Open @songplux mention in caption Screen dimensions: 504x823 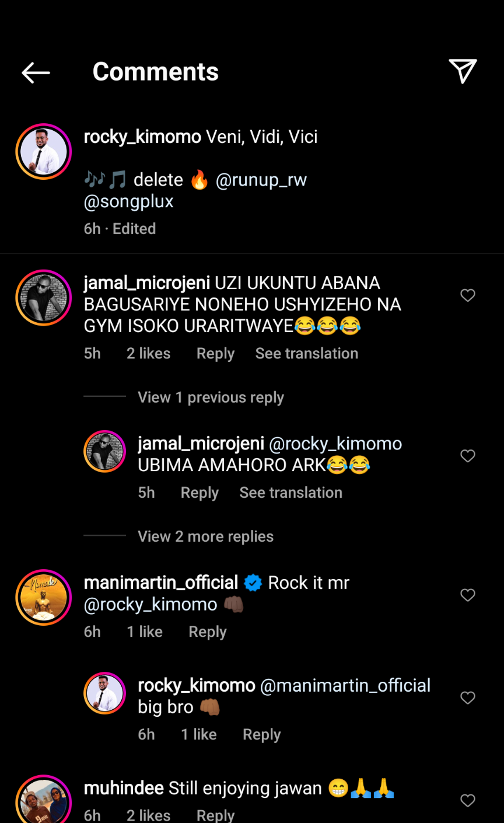pyautogui.click(x=129, y=201)
